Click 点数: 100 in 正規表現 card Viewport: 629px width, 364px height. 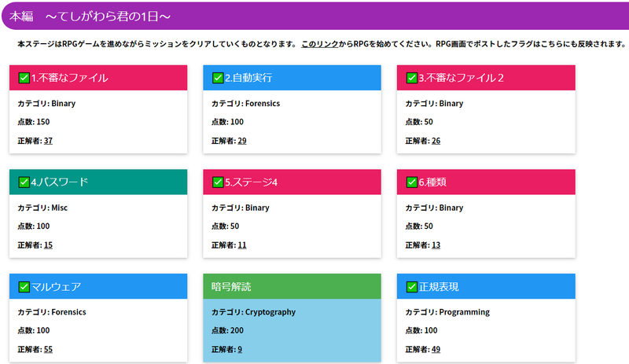point(421,331)
